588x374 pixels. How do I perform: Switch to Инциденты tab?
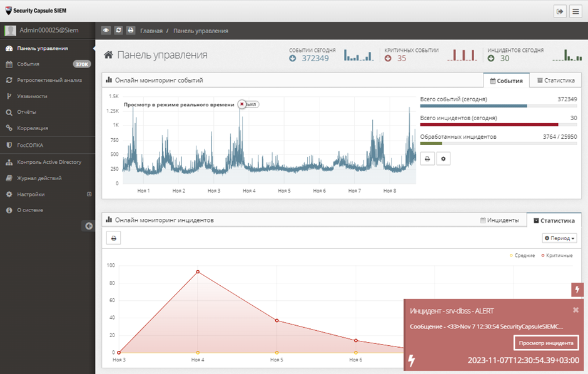pyautogui.click(x=499, y=220)
